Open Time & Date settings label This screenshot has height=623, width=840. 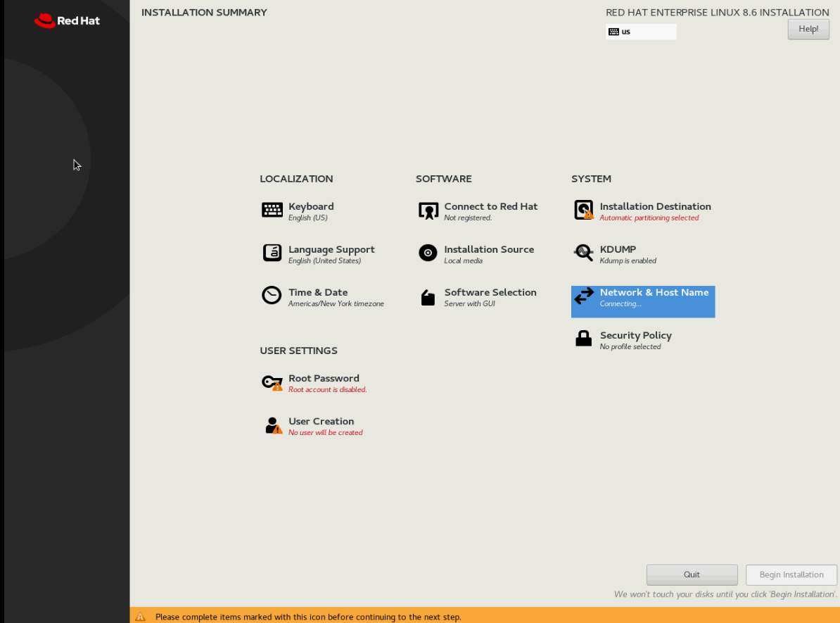(x=318, y=292)
